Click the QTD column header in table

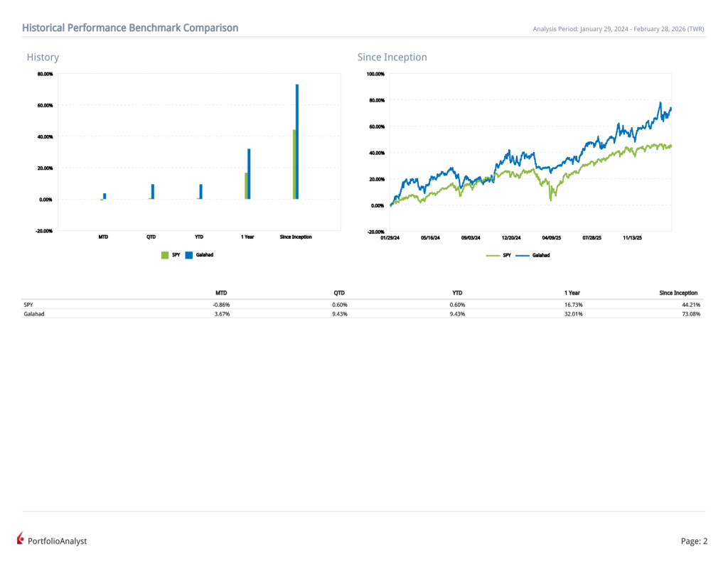(339, 293)
